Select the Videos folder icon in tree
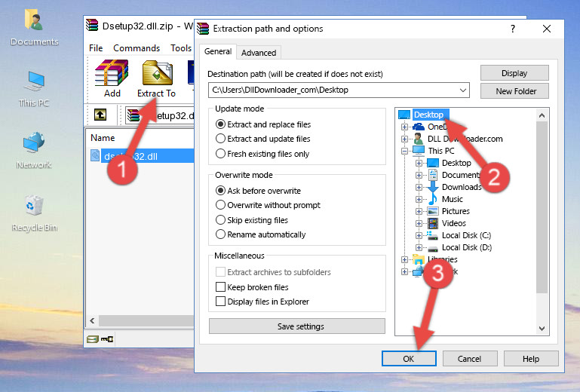 click(433, 223)
